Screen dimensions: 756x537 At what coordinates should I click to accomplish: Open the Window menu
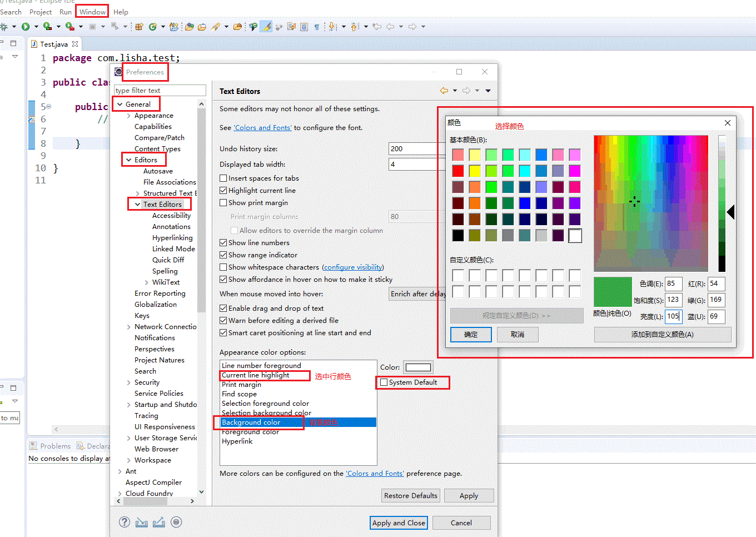click(92, 12)
